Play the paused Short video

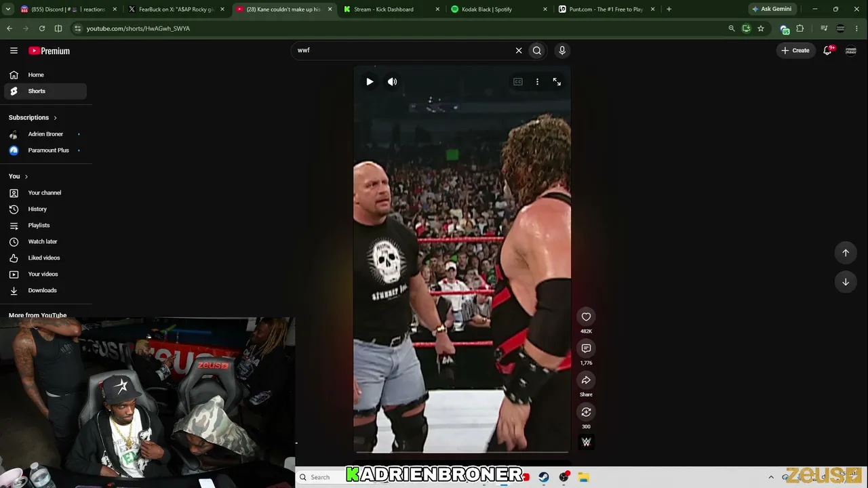click(370, 81)
